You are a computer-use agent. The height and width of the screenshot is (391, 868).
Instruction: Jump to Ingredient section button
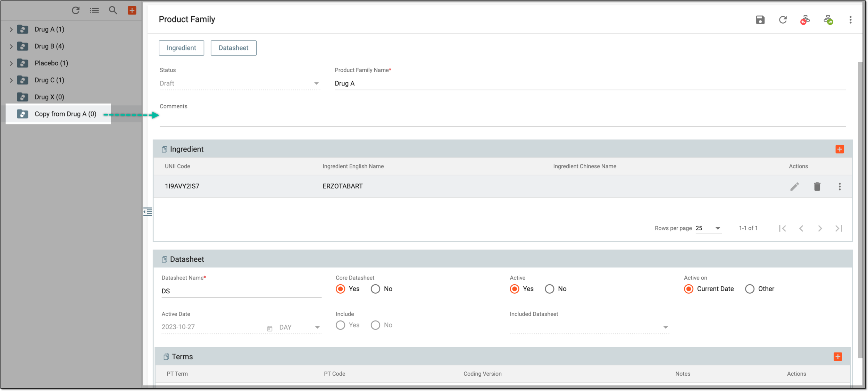(x=181, y=48)
